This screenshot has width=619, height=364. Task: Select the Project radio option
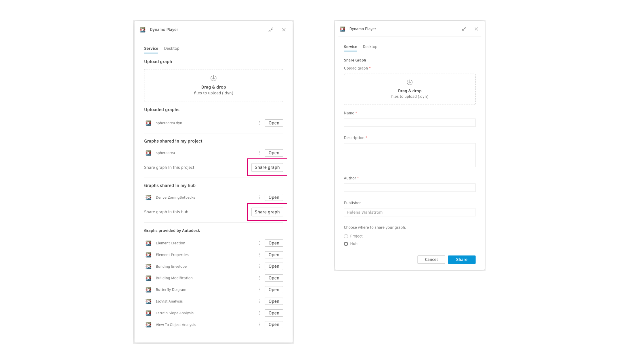[346, 236]
